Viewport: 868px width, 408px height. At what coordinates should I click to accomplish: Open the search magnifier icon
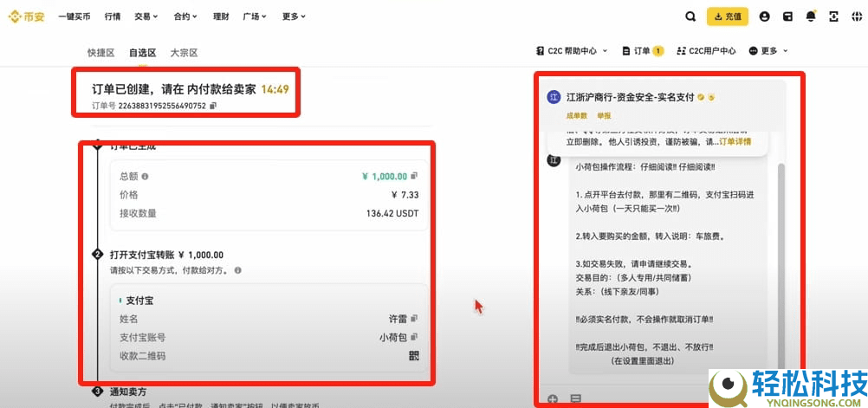point(690,16)
